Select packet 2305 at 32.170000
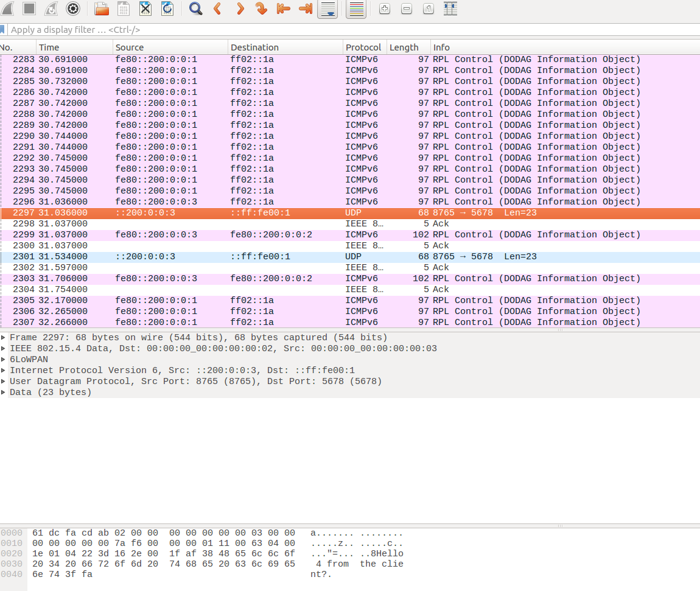The width and height of the screenshot is (700, 591). [x=350, y=301]
